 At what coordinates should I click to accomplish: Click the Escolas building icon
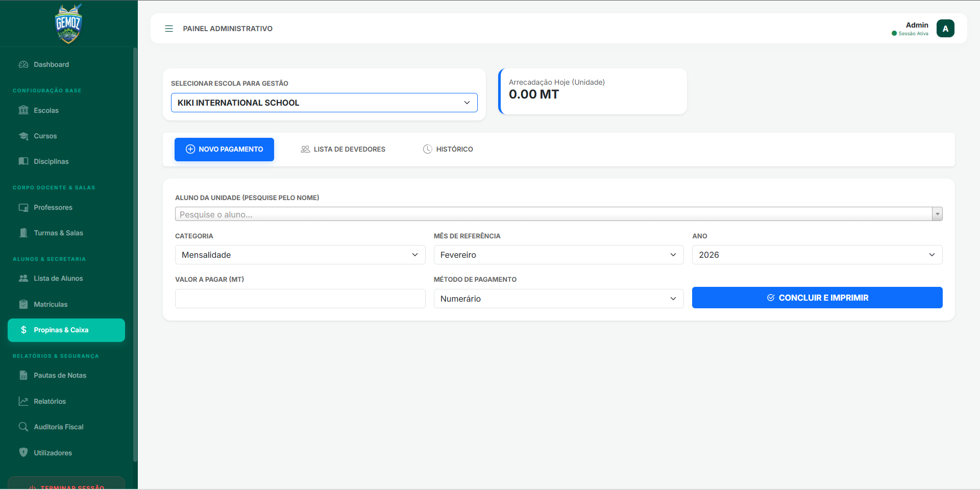23,110
